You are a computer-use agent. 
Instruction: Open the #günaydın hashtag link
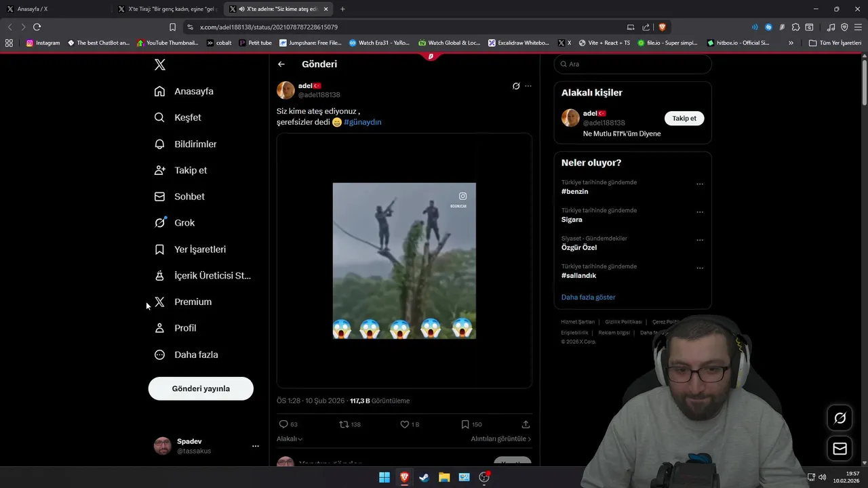point(362,122)
